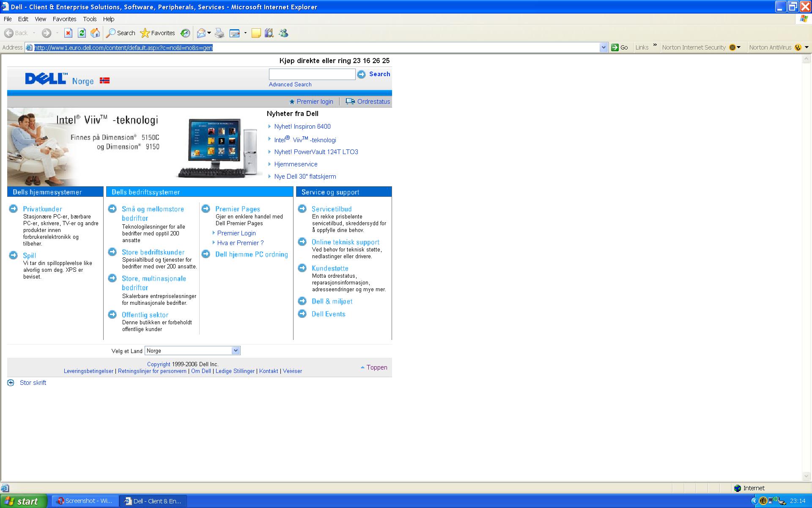Click the vertical scrollbar down arrow
This screenshot has width=812, height=508.
pos(807,477)
